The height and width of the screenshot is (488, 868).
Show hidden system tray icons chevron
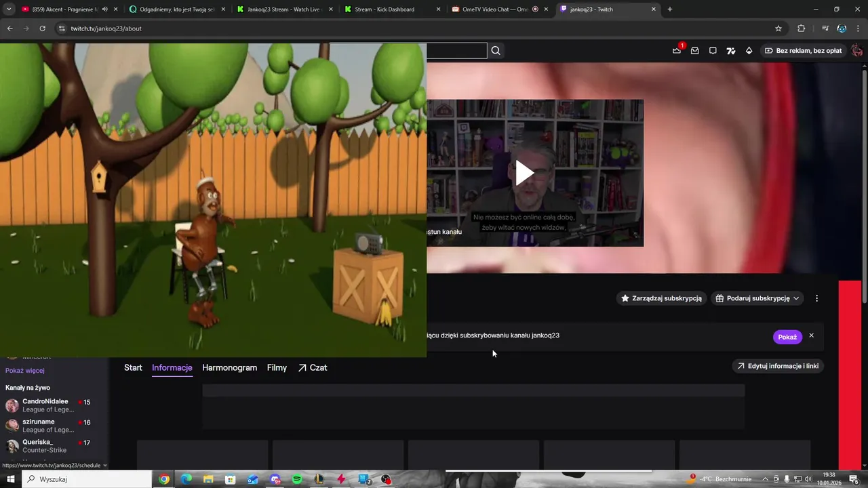click(x=765, y=479)
